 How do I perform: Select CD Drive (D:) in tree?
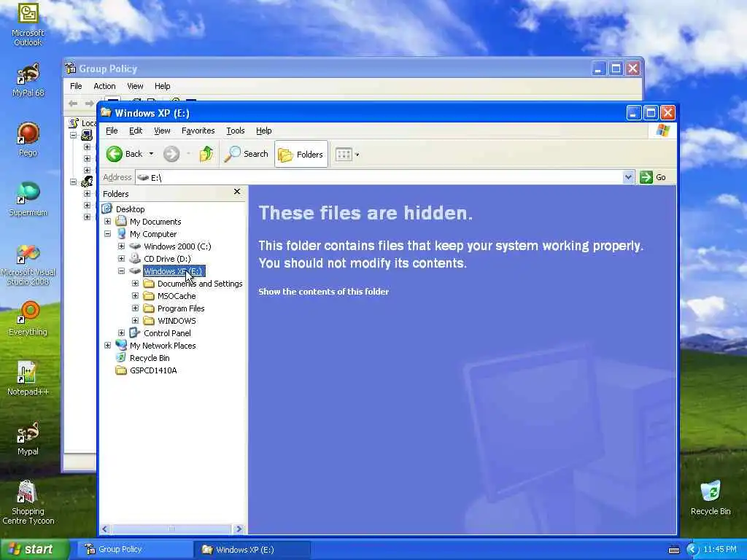tap(167, 259)
